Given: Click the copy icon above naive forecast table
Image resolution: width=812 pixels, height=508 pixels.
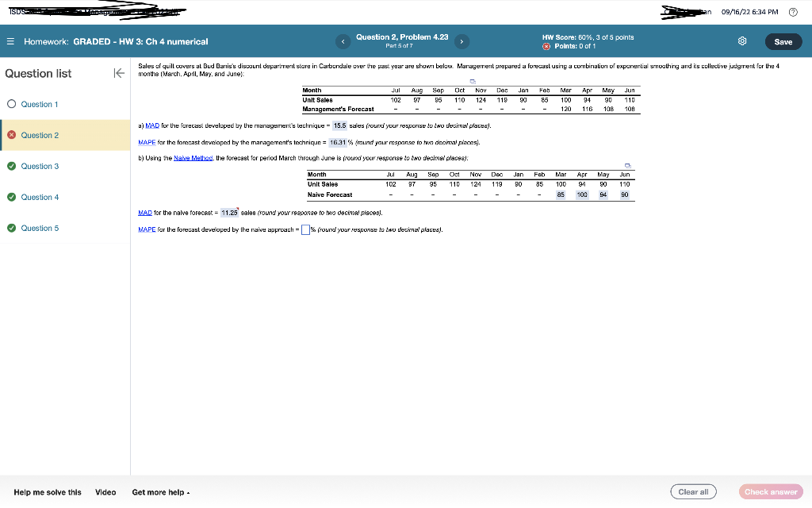Looking at the screenshot, I should 628,166.
